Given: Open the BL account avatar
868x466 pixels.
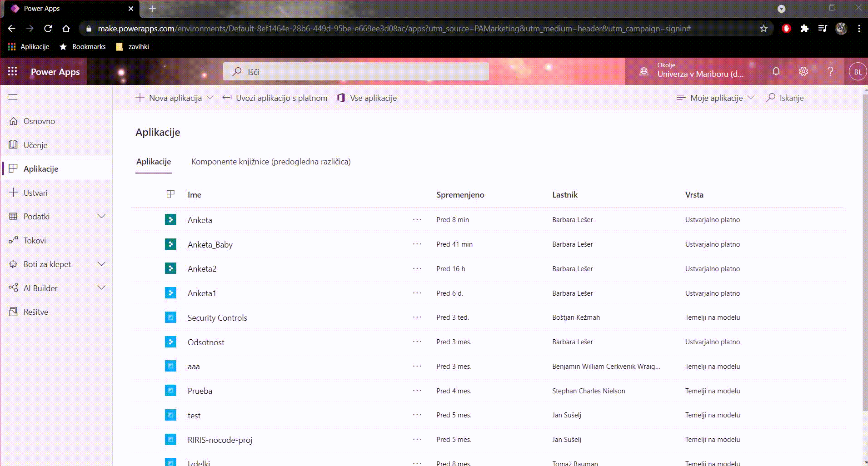Looking at the screenshot, I should (858, 72).
